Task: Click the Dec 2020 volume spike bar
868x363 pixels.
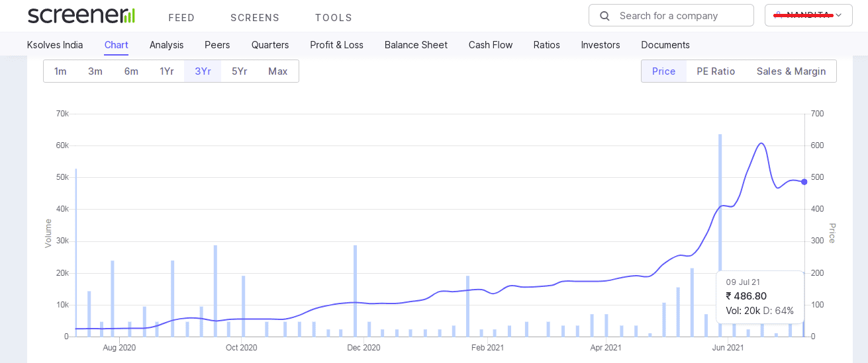Action: [356, 291]
